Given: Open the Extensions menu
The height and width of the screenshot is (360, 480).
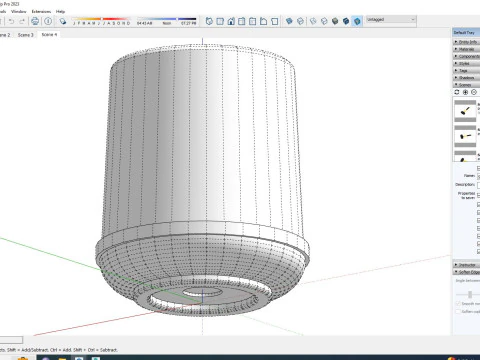Looking at the screenshot, I should tap(41, 12).
